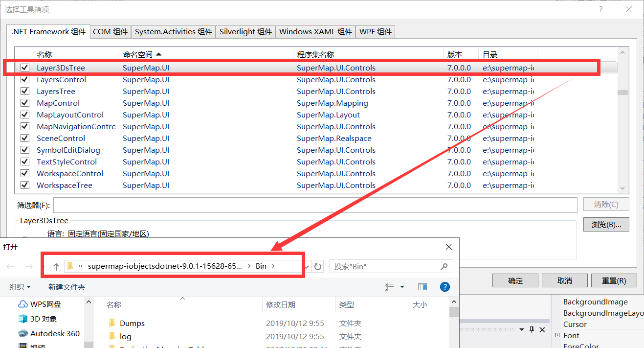Screen dimensions: 644x348
Task: Uncheck the Layer3DsTree component
Action: coord(25,68)
